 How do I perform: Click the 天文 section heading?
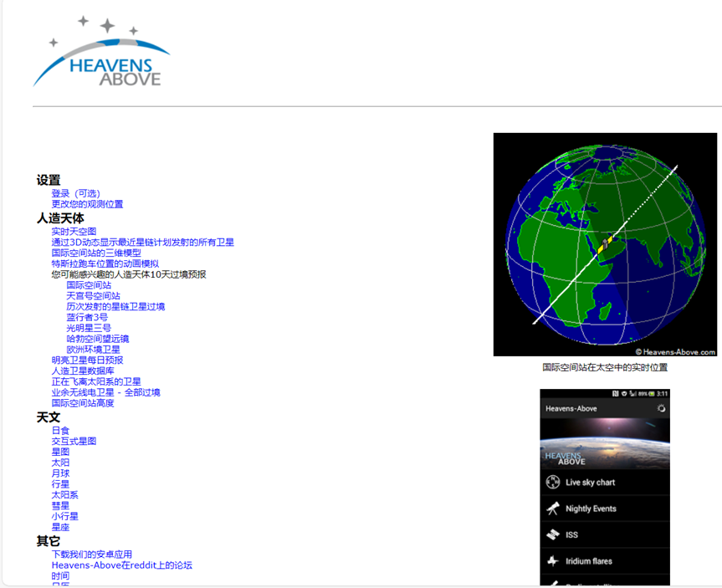[x=49, y=417]
